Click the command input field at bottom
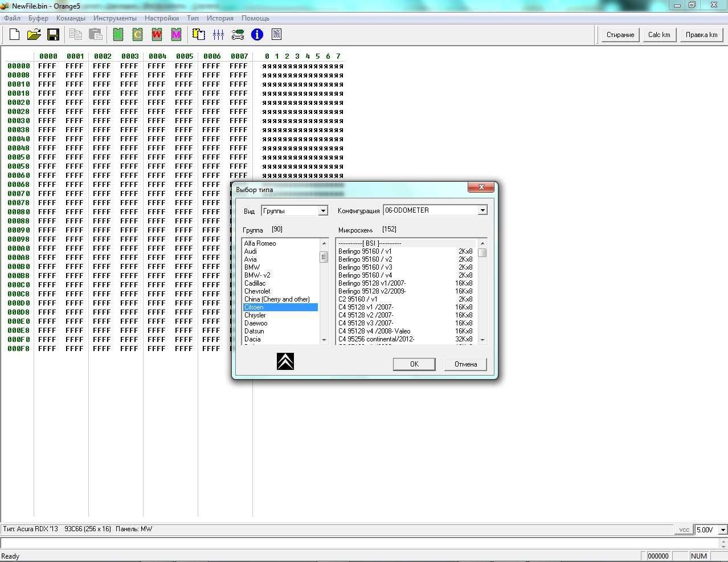Image resolution: width=728 pixels, height=562 pixels. 359,543
